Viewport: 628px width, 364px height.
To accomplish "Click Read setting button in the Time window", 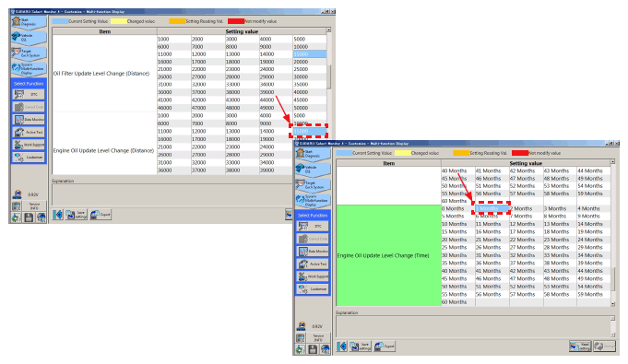I will click(x=580, y=346).
